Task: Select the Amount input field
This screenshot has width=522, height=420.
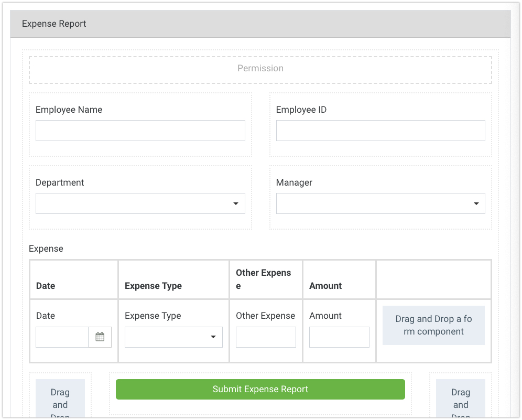Action: click(x=339, y=337)
